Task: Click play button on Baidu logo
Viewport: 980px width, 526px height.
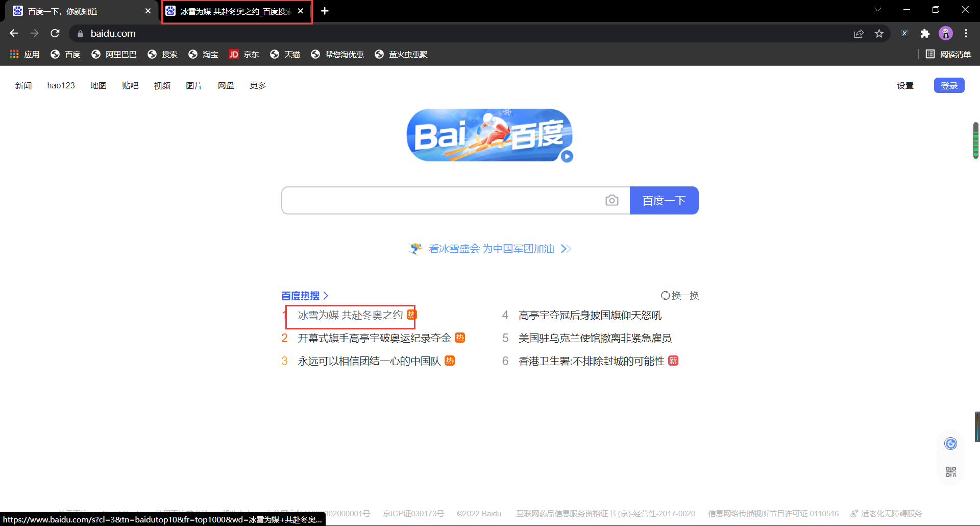Action: tap(567, 157)
